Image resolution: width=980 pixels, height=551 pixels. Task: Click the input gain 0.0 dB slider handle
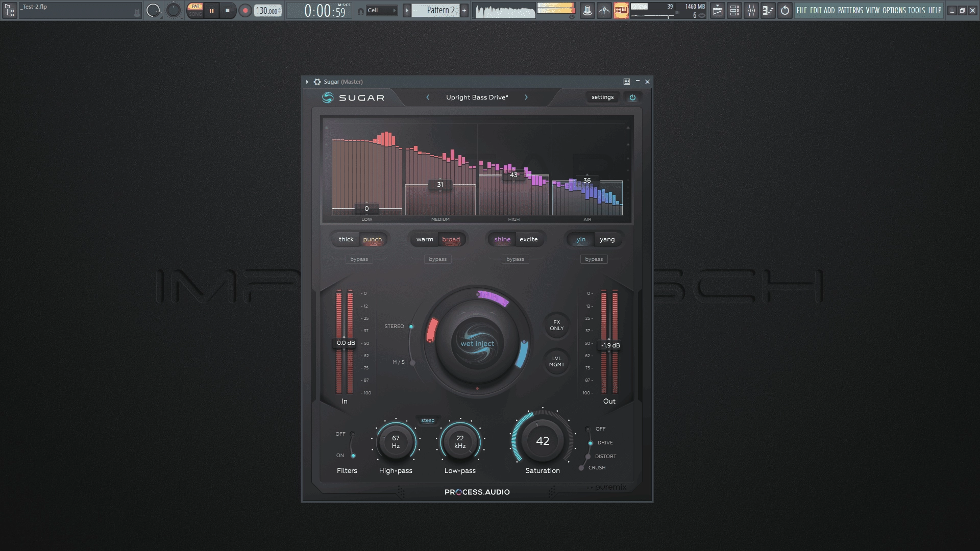pos(346,343)
